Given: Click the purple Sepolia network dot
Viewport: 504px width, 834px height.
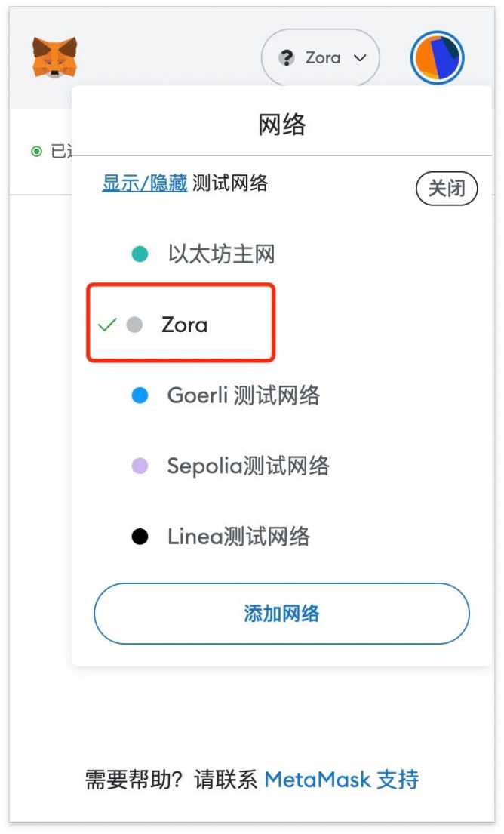Looking at the screenshot, I should tap(140, 466).
